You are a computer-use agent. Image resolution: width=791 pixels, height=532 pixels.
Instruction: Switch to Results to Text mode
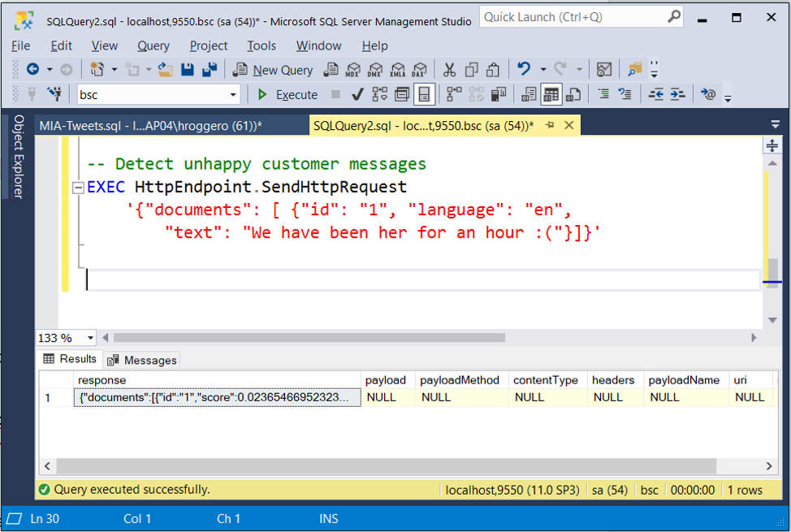pos(529,94)
